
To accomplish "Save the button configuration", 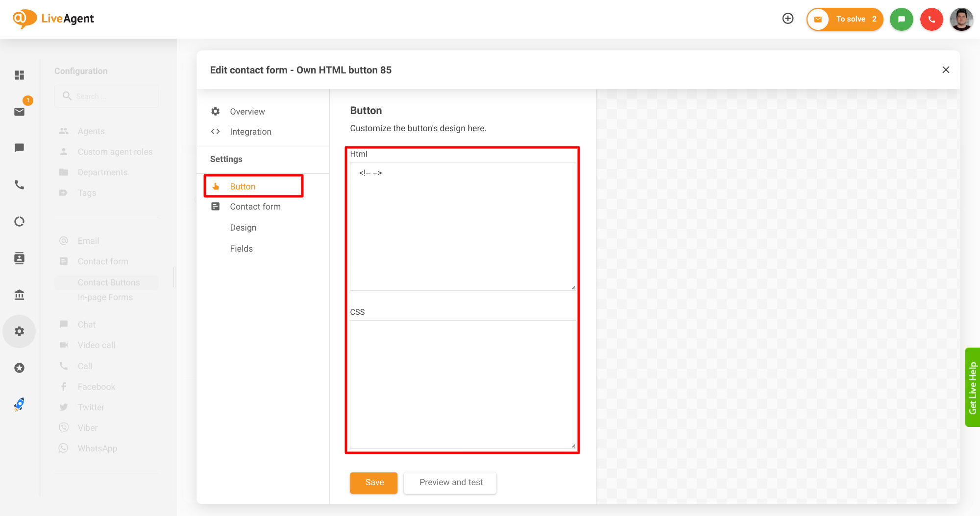I will (x=373, y=483).
